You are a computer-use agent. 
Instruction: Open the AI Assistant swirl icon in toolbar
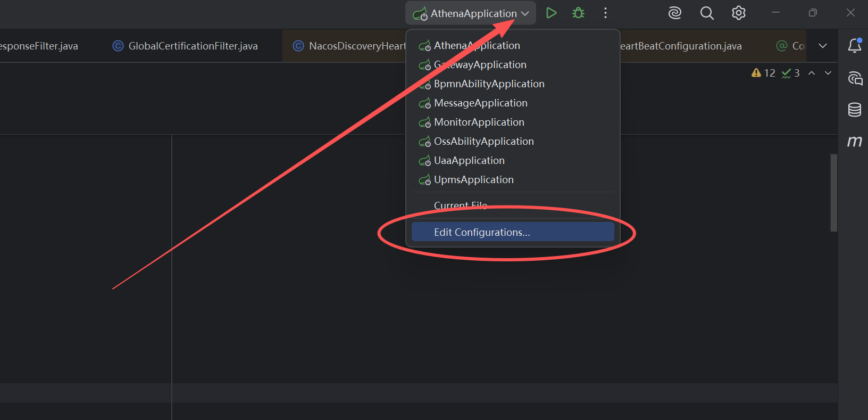[x=674, y=13]
